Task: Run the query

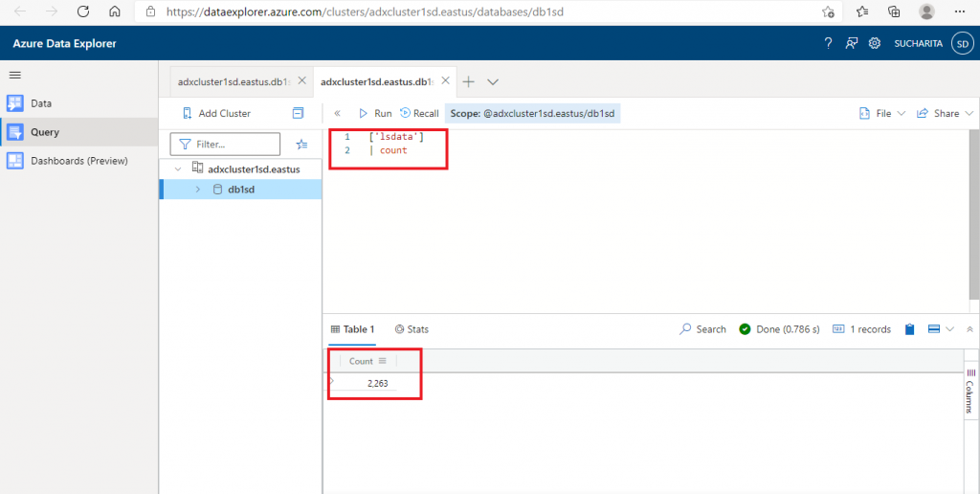Action: (x=375, y=113)
